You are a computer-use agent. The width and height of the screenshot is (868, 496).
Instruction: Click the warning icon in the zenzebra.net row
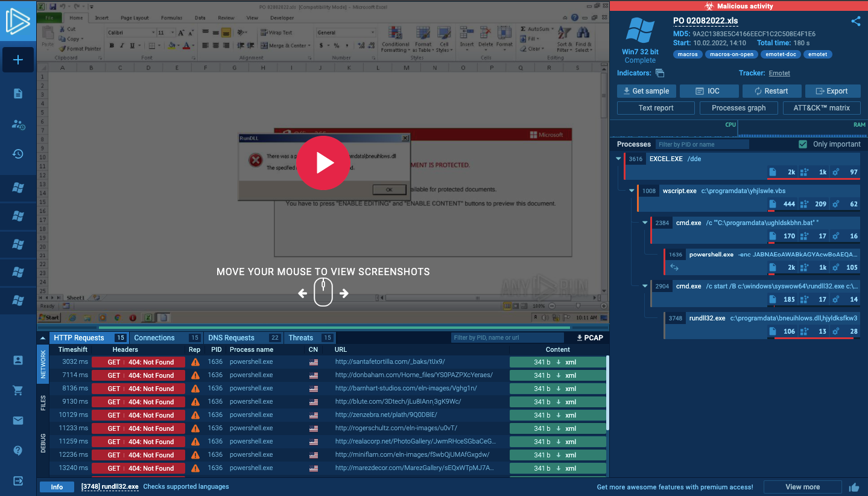195,415
